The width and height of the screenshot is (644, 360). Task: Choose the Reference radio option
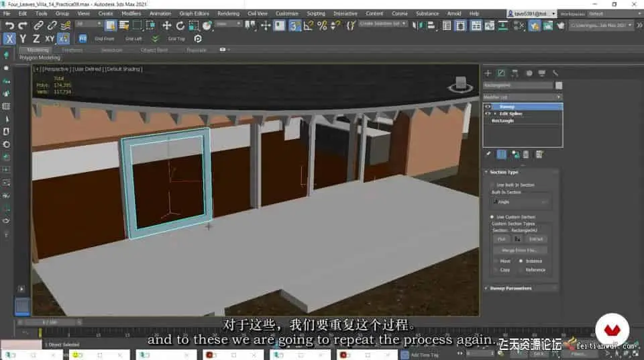tap(521, 270)
